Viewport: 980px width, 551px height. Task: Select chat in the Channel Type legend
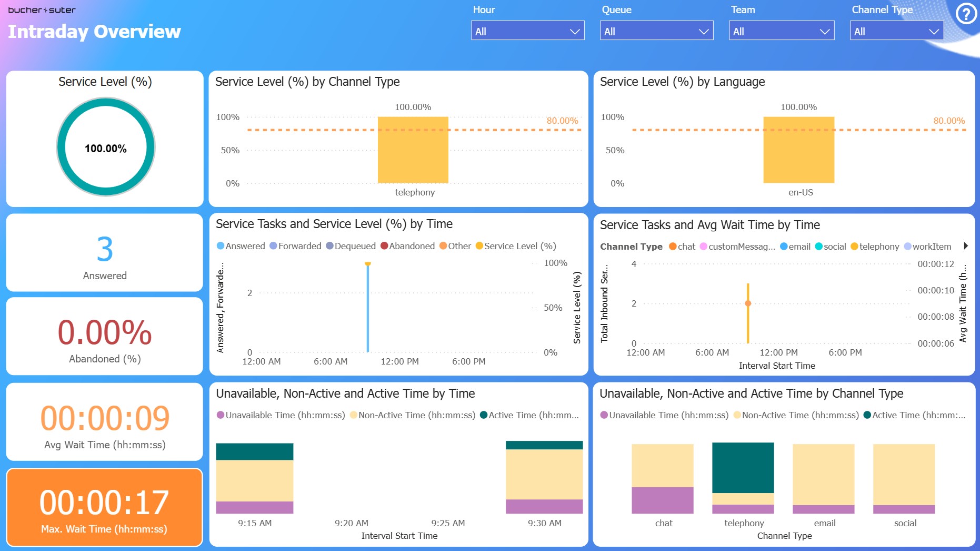click(x=682, y=247)
